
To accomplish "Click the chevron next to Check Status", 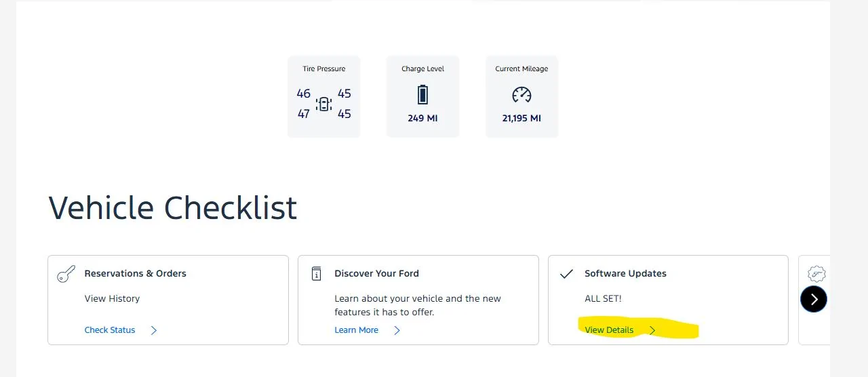I will point(154,330).
